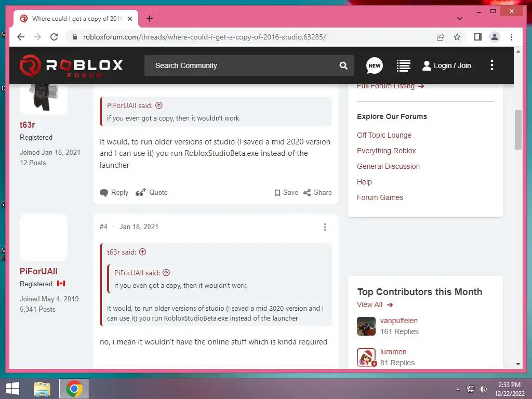Quote t63r's post
The image size is (532, 399).
click(151, 192)
